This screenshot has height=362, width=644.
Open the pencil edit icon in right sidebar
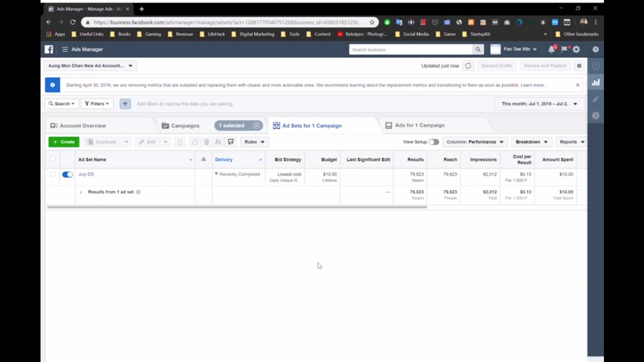point(596,99)
